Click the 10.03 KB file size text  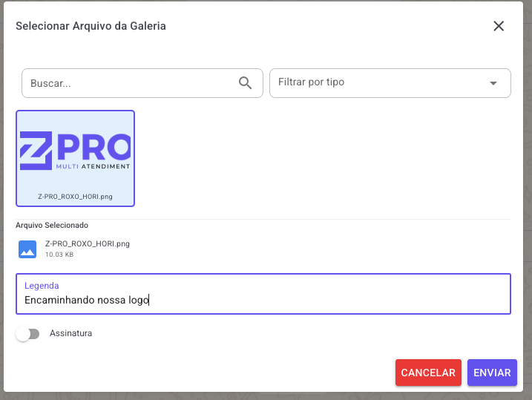(x=59, y=255)
